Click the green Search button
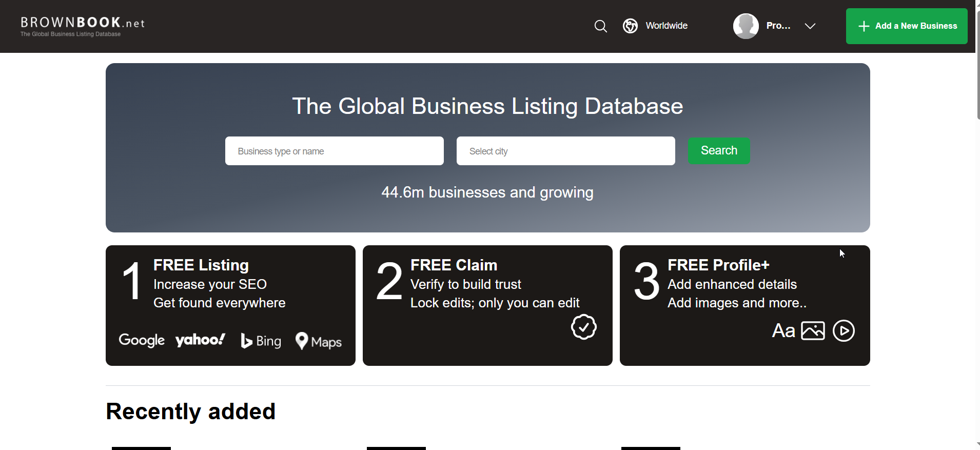Screen dimensions: 980x450 pos(719,151)
